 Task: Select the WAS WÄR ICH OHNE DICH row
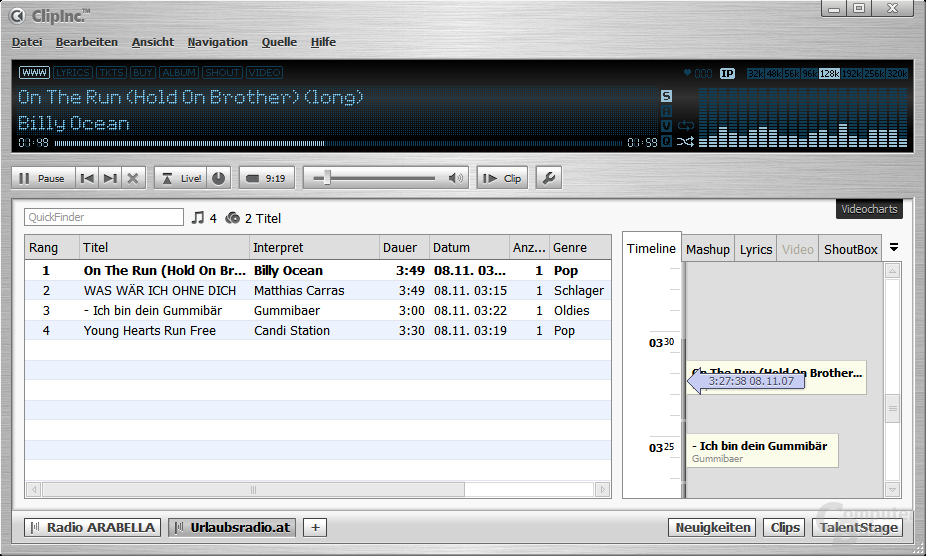click(318, 291)
